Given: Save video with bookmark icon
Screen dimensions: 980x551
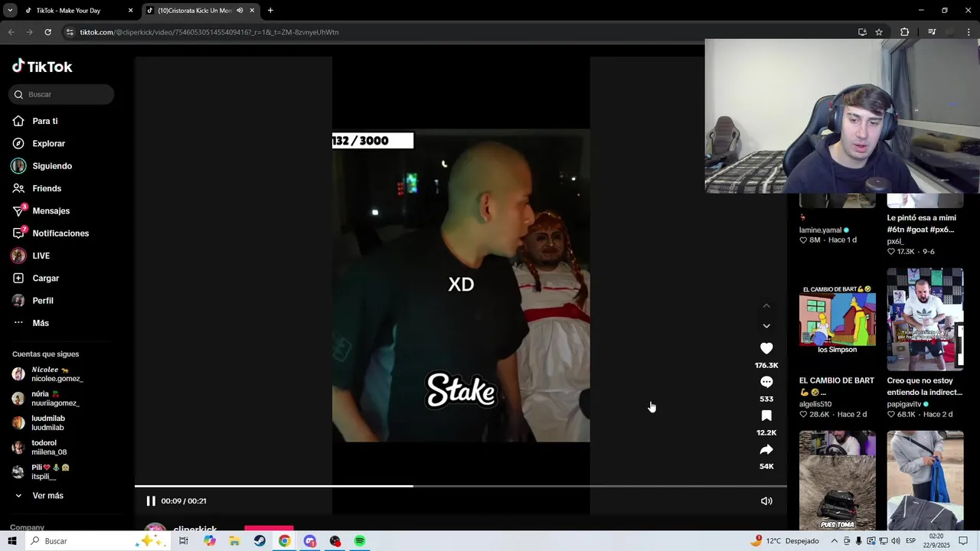Looking at the screenshot, I should point(766,416).
